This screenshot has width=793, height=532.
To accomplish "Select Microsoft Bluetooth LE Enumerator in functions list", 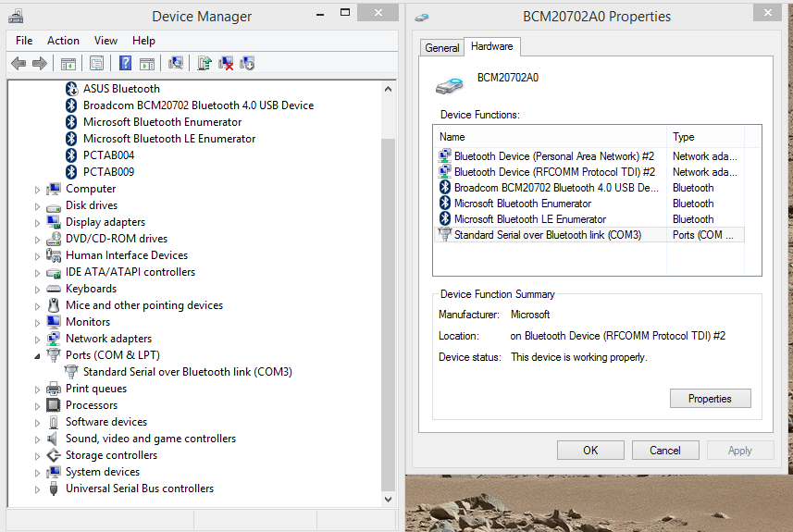I will pyautogui.click(x=529, y=219).
